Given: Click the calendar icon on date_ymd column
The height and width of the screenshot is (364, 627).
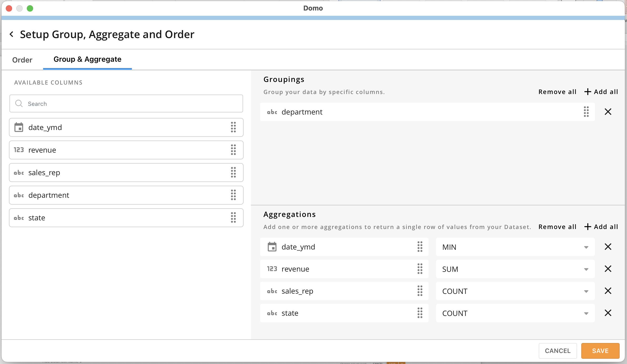Looking at the screenshot, I should 19,127.
